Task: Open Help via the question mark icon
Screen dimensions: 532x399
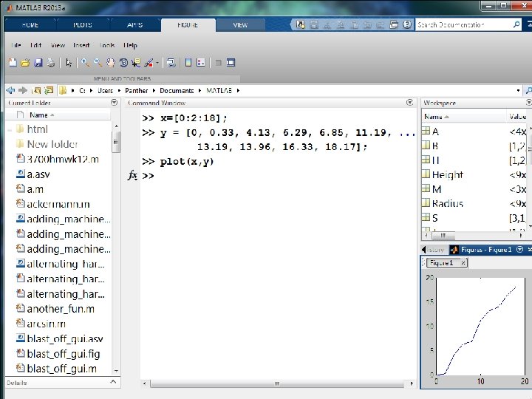Action: coord(407,24)
